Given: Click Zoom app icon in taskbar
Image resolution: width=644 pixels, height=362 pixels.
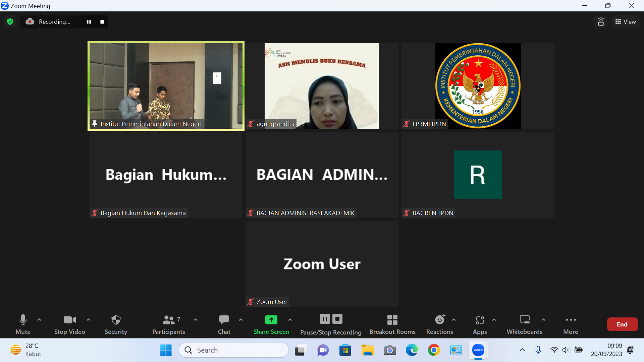Looking at the screenshot, I should [478, 350].
